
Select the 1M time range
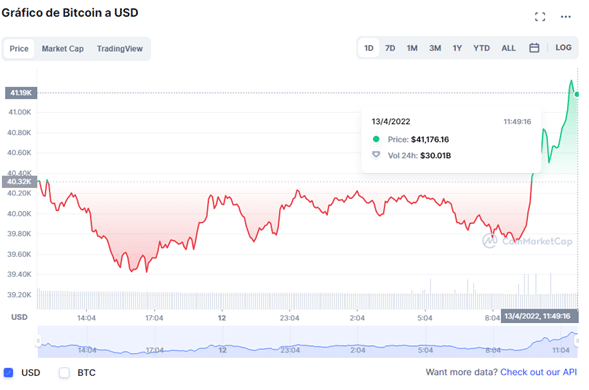click(412, 48)
